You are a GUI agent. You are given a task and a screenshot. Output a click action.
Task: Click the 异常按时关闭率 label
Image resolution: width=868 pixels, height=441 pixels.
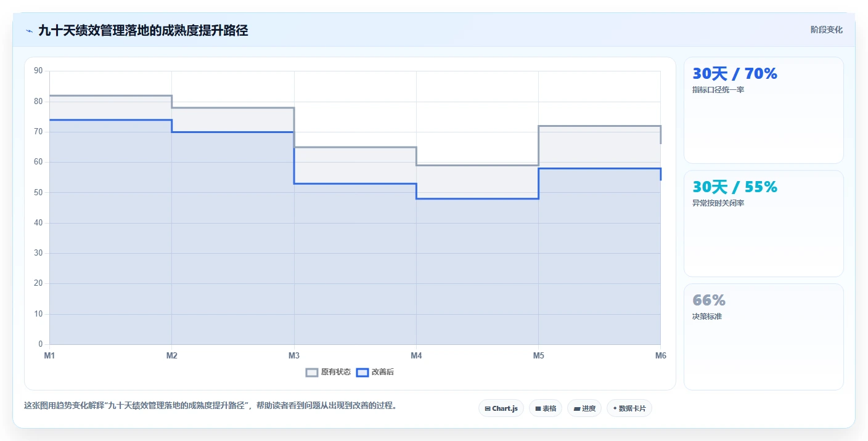(718, 203)
